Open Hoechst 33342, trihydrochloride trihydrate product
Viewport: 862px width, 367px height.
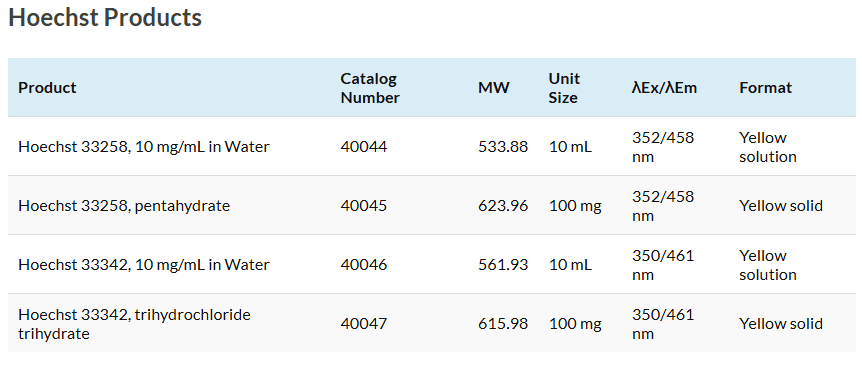point(135,324)
